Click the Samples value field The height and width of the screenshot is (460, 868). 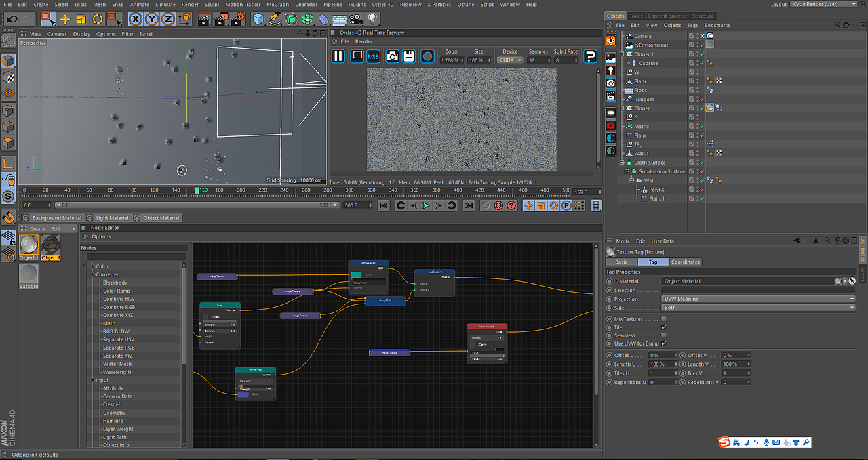pos(538,60)
